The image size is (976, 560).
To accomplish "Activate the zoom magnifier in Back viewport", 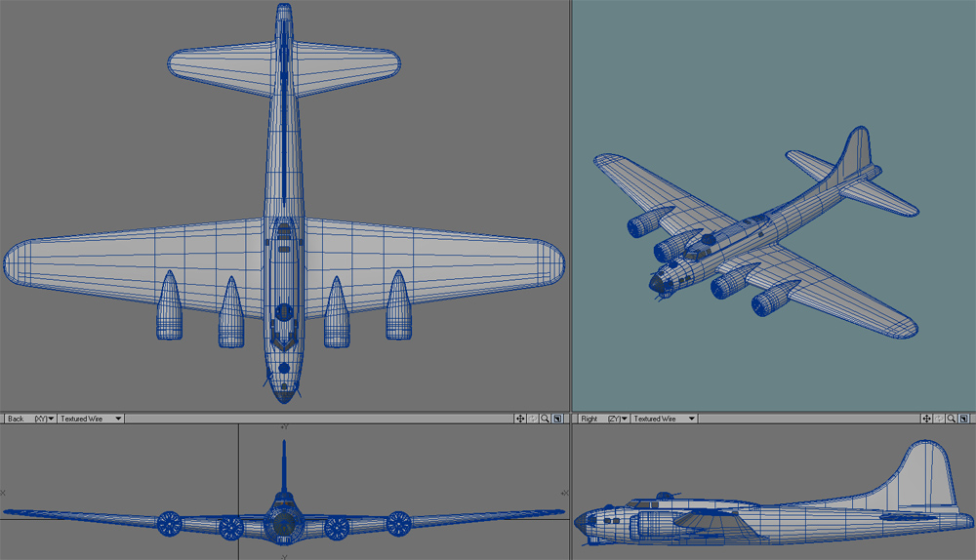I will coord(545,419).
